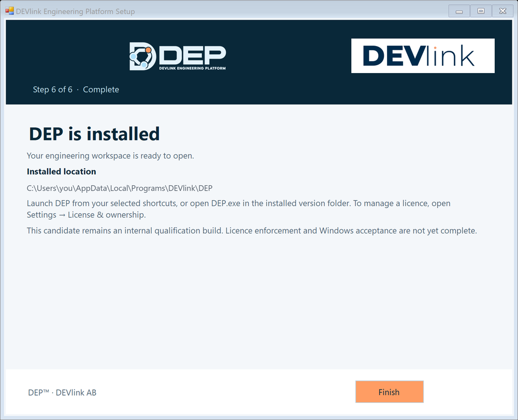This screenshot has width=518, height=420.
Task: Click the Finish button
Action: [x=389, y=392]
